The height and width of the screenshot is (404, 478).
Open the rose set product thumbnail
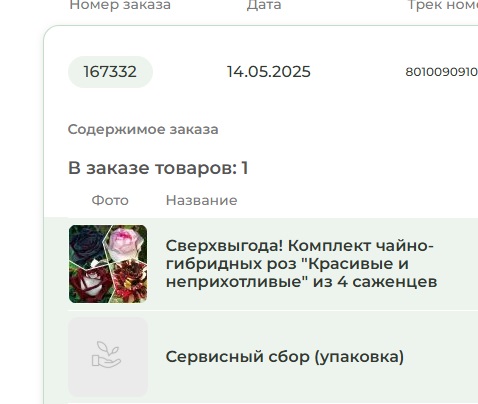108,264
